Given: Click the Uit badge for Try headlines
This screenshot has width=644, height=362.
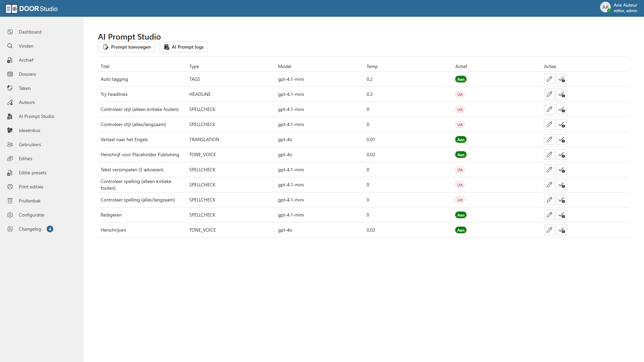Looking at the screenshot, I should point(460,95).
